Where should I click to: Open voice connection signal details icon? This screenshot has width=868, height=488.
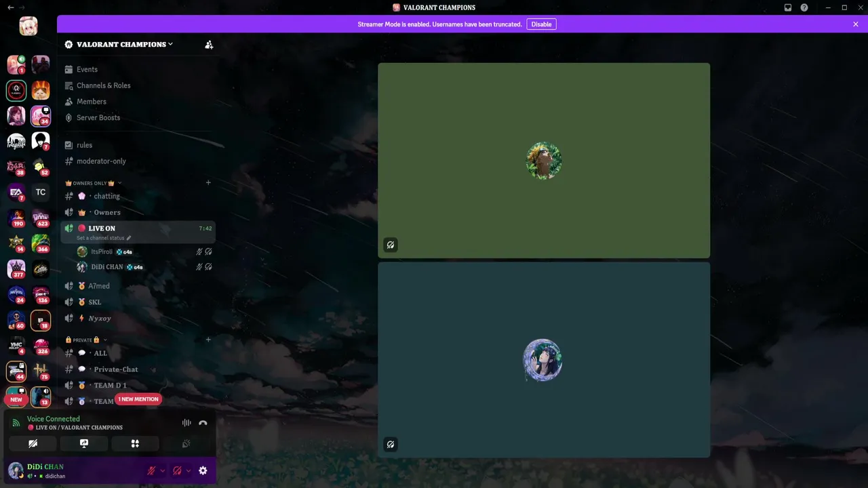16,423
